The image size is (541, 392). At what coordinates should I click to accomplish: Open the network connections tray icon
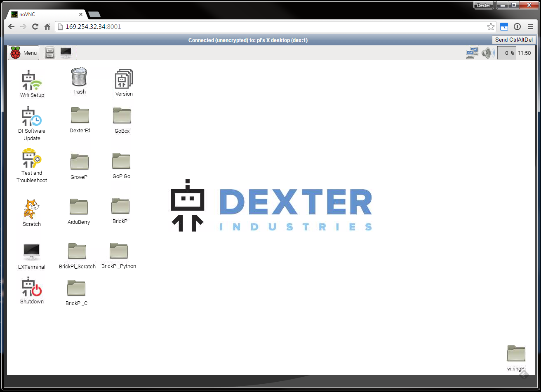click(x=472, y=53)
